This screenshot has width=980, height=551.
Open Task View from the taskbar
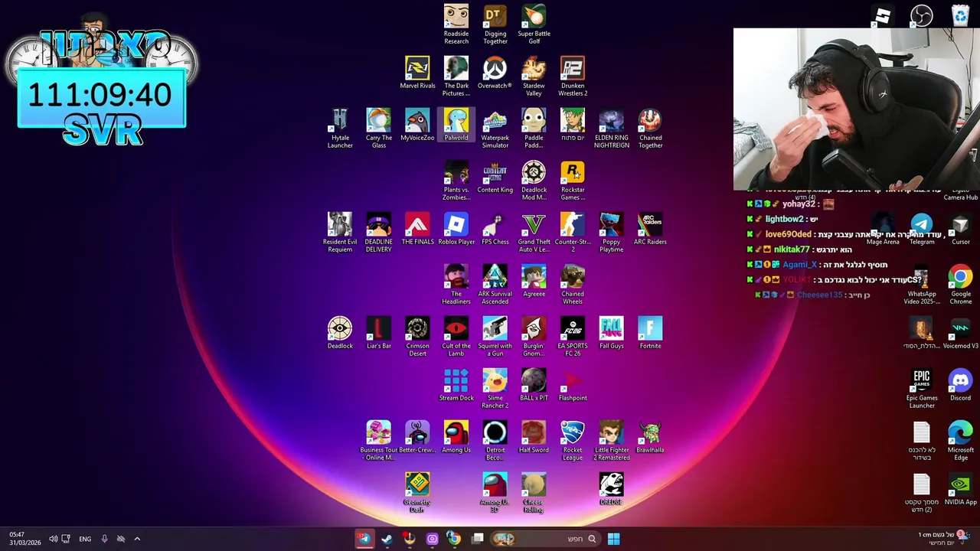[x=478, y=539]
